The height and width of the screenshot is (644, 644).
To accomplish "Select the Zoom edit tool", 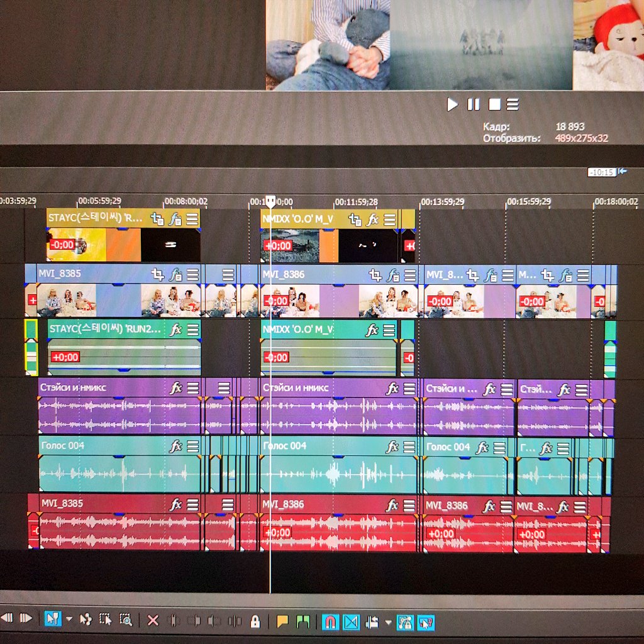I will pyautogui.click(x=125, y=619).
